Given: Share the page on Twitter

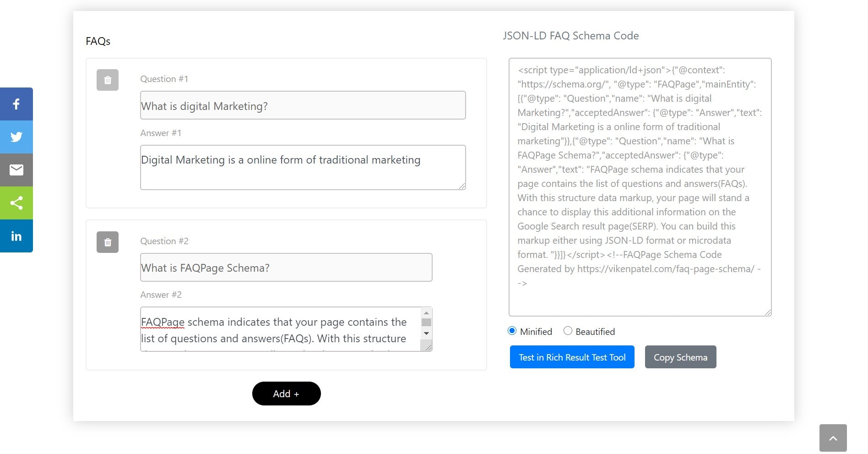Looking at the screenshot, I should (x=16, y=137).
